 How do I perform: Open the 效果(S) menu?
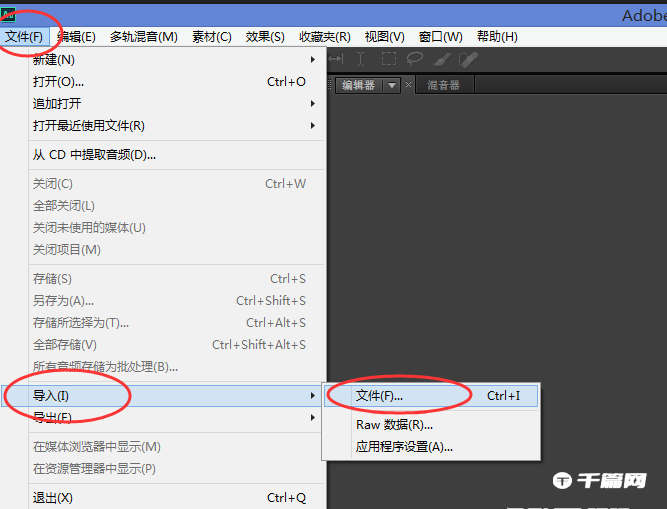pos(265,37)
